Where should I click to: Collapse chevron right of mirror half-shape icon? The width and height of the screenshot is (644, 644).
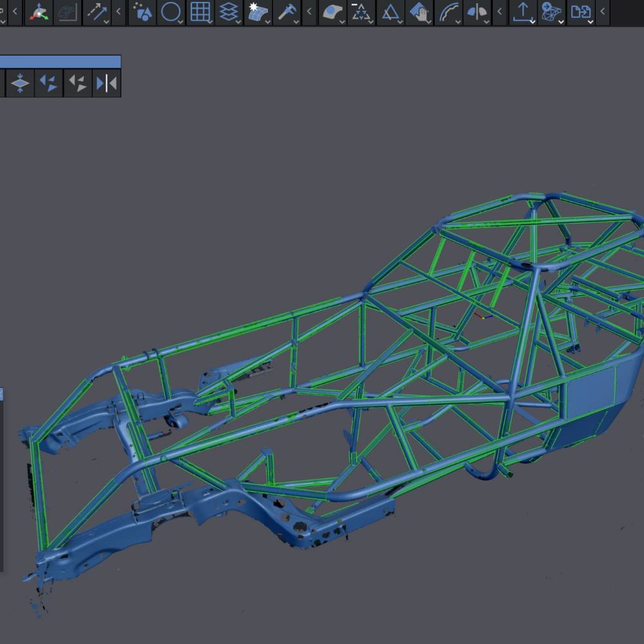pos(500,12)
